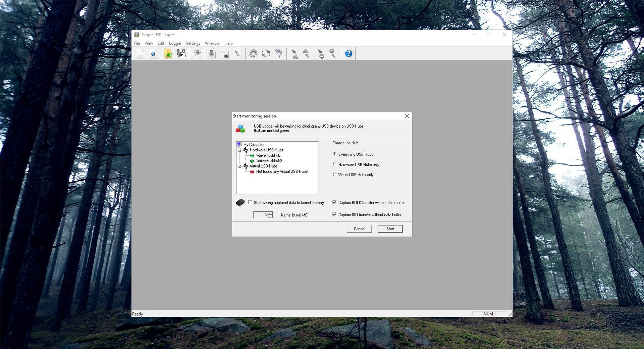This screenshot has width=644, height=349.
Task: Click the refresh arrows toolbar icon
Action: 266,53
